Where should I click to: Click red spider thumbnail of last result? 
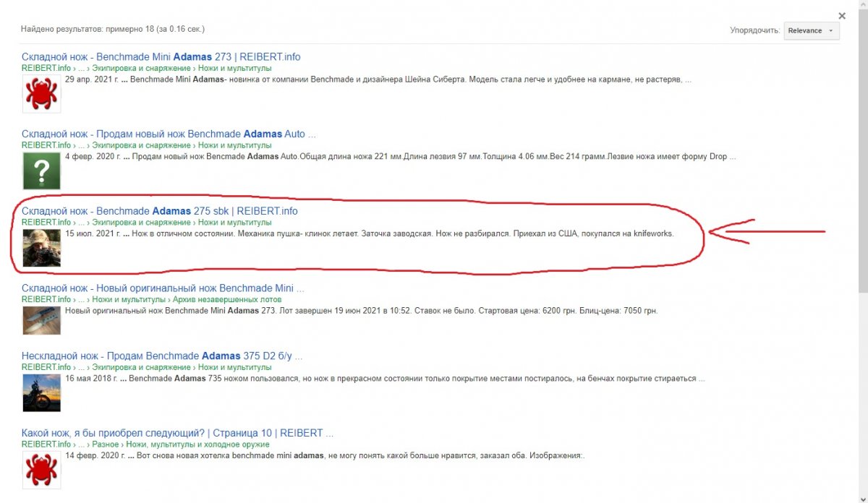[x=41, y=470]
